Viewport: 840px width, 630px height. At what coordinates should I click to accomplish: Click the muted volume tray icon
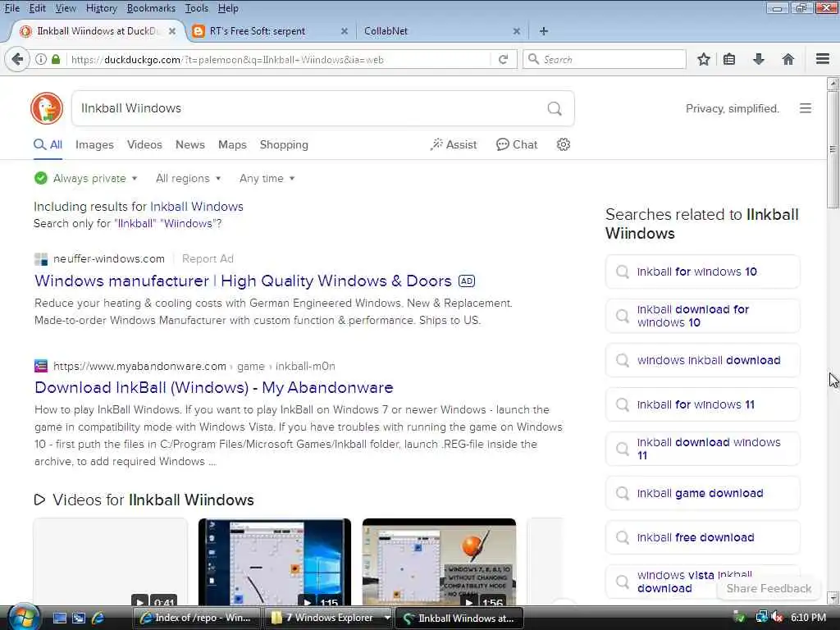coord(777,617)
